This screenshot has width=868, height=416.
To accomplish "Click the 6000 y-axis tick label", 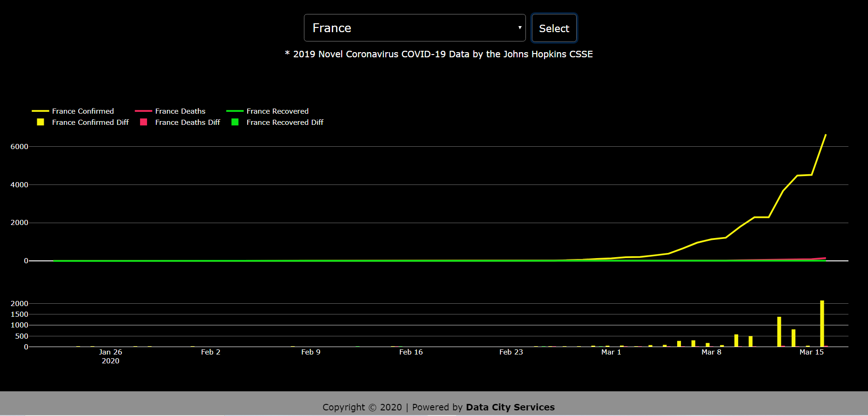I will [20, 147].
